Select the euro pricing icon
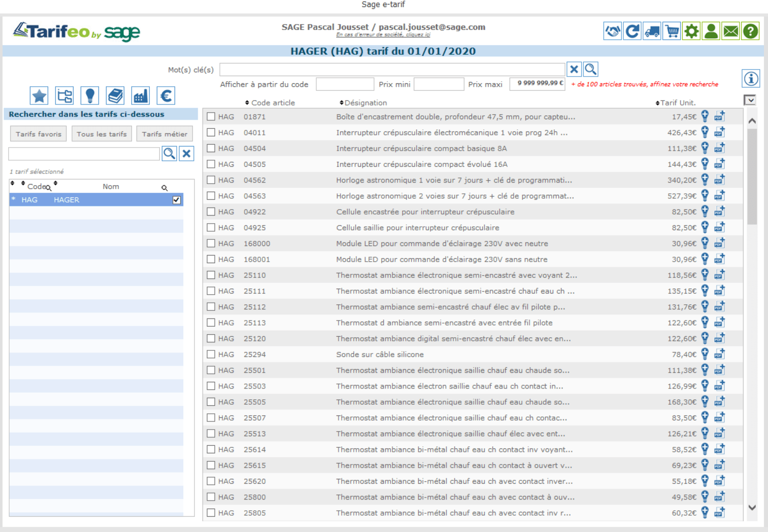 (165, 95)
